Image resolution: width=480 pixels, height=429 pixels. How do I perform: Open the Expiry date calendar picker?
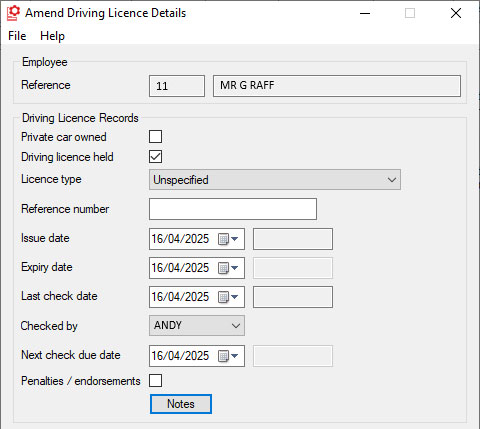(228, 268)
